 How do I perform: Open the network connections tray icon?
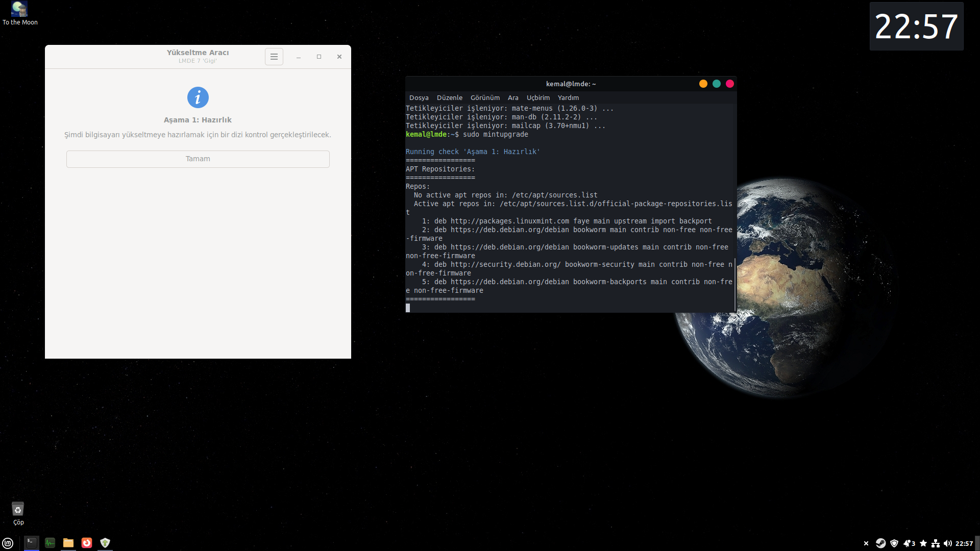pos(936,543)
